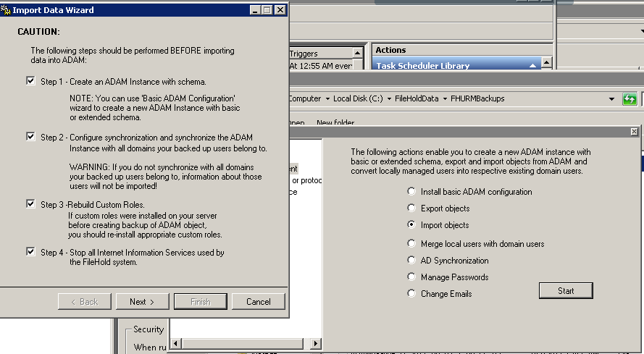Click the Start button
644x354 pixels.
(x=566, y=291)
